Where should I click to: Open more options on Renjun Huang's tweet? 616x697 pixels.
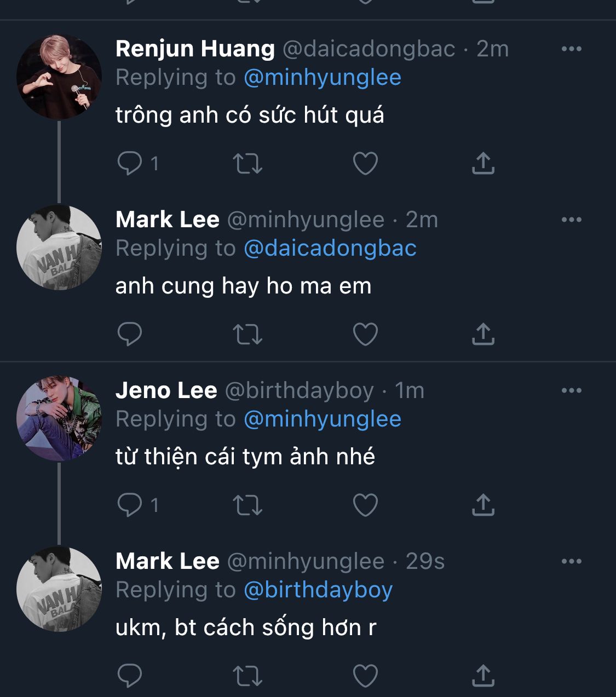click(571, 49)
